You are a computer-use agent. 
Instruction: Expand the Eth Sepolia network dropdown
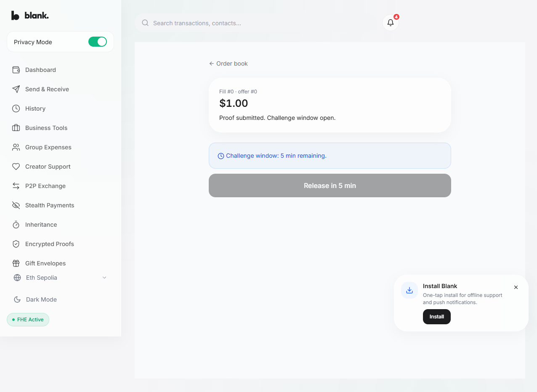click(x=61, y=278)
